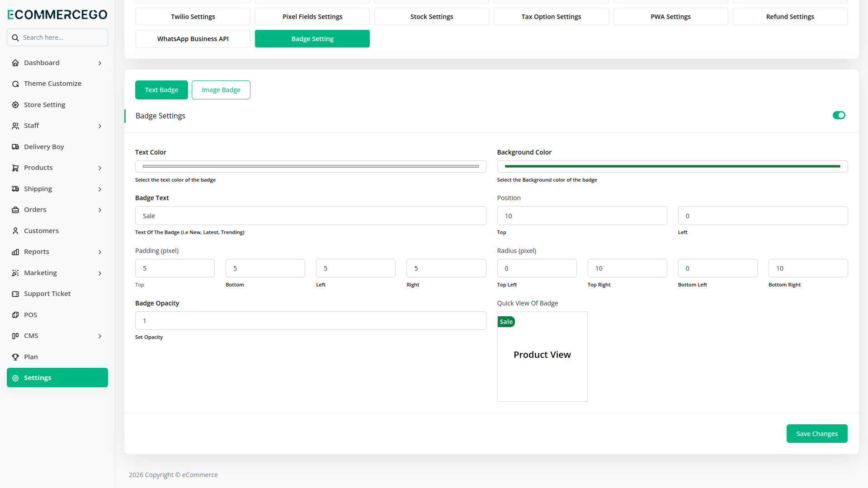Click the Radius Top Right field
The height and width of the screenshot is (488, 868).
(627, 268)
